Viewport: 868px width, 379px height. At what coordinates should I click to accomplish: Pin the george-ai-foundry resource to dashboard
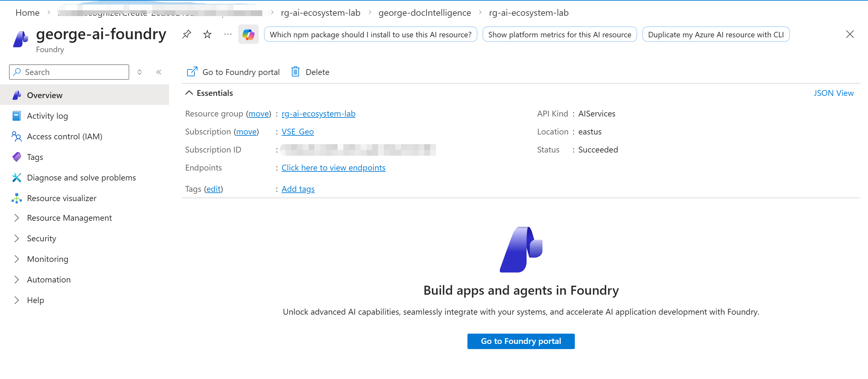187,34
